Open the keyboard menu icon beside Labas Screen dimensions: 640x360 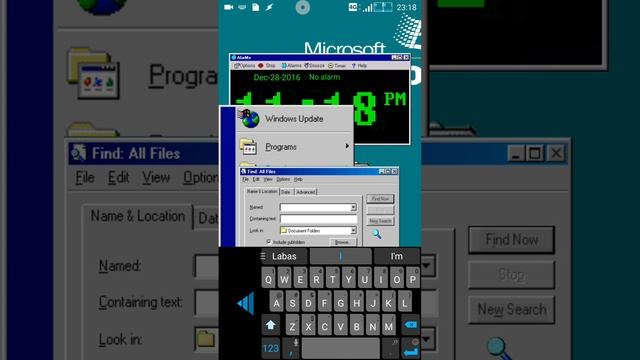[262, 256]
